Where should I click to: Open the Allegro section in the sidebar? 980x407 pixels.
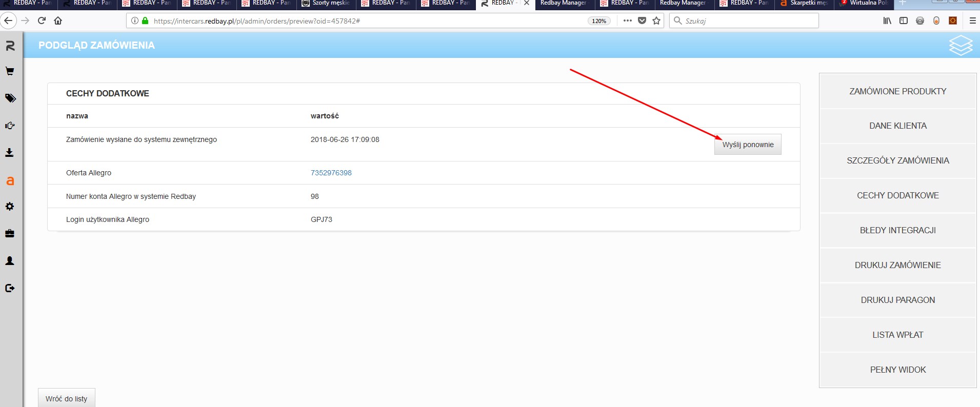(10, 181)
